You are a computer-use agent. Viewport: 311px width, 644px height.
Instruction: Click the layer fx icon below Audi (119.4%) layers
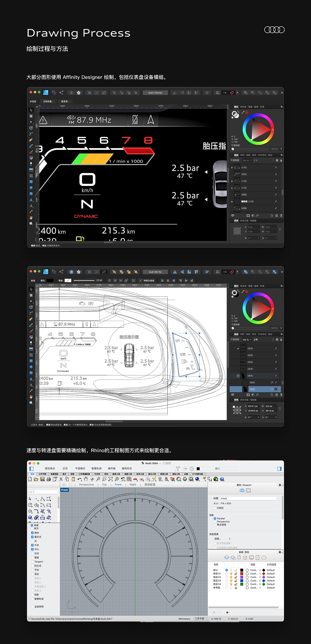coord(257,215)
